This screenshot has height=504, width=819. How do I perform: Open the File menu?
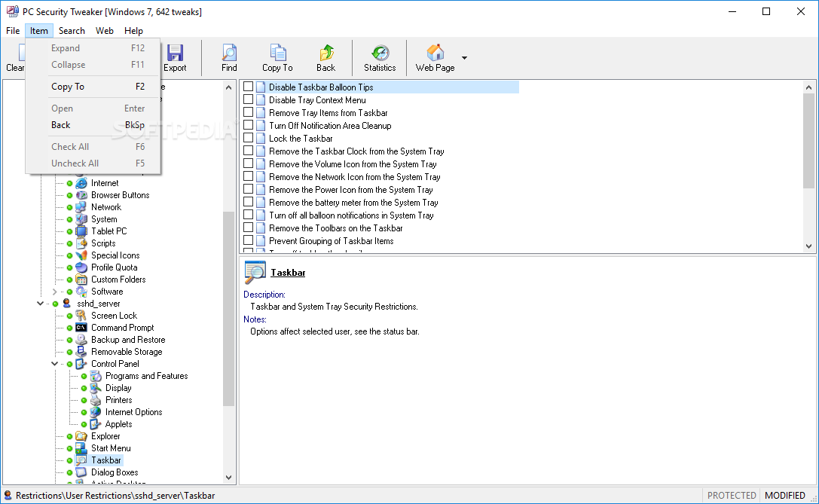(13, 31)
